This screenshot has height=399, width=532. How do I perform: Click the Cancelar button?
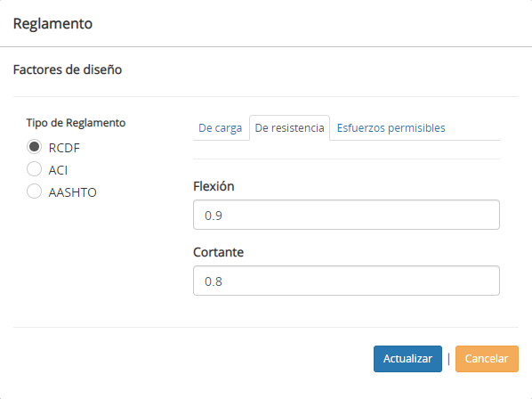[487, 359]
